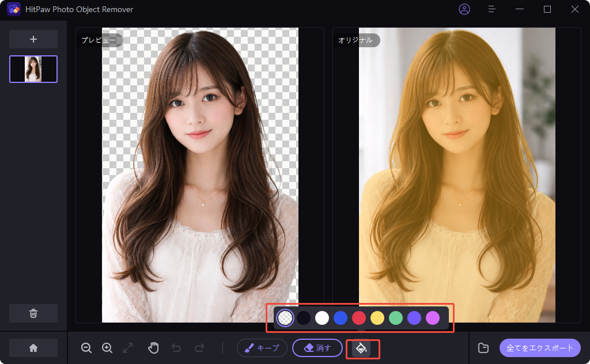Select the portrait thumbnail in sidebar
590x364 pixels.
tap(33, 69)
